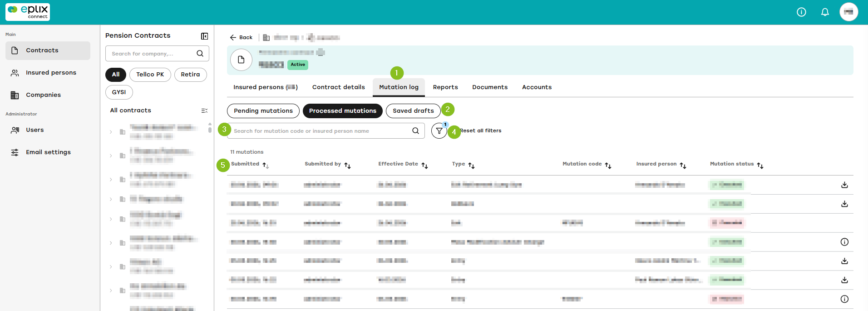Click the eplix connect logo

pyautogui.click(x=28, y=12)
